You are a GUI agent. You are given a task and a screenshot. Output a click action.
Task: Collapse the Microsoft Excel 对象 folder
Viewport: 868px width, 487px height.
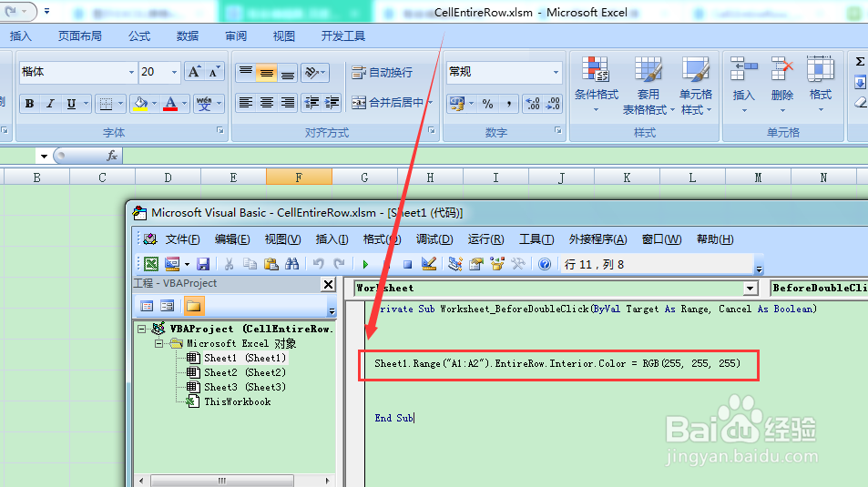pyautogui.click(x=158, y=344)
